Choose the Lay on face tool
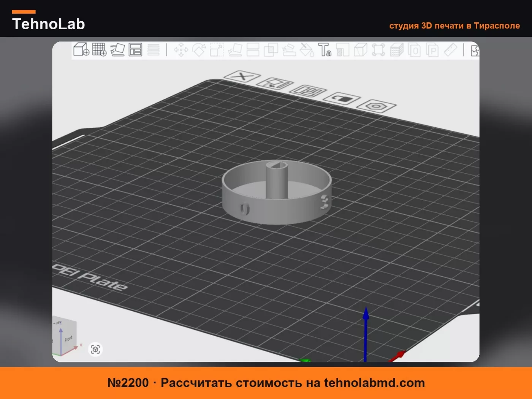The image size is (532, 399). [x=235, y=50]
